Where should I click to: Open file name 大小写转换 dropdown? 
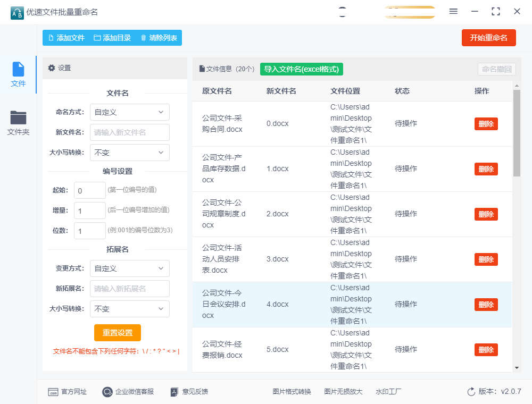point(130,153)
